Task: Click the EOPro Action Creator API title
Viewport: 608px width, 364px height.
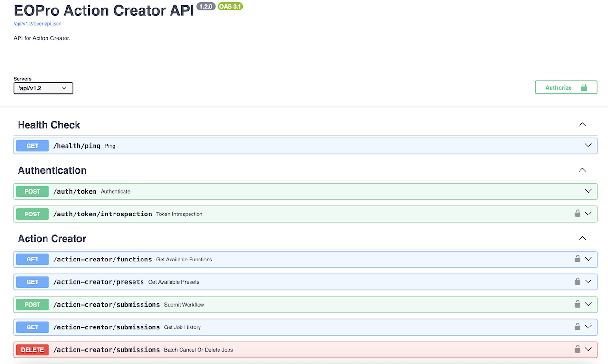Action: coord(104,10)
